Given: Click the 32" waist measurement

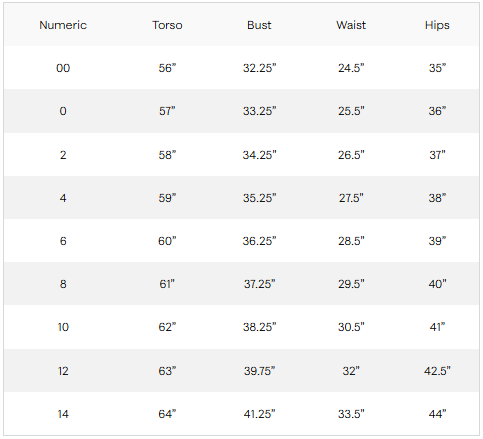Looking at the screenshot, I should click(x=351, y=371).
